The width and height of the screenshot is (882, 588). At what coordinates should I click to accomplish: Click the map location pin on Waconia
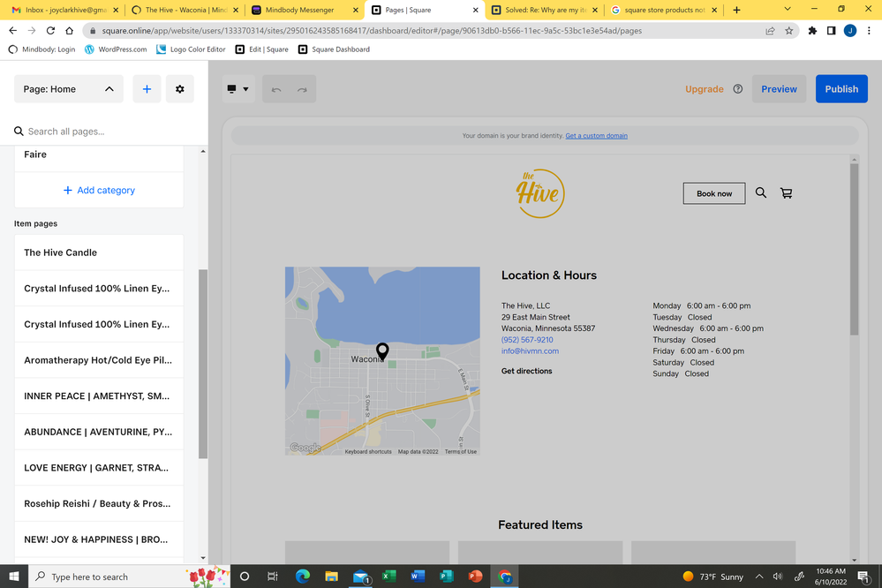382,351
